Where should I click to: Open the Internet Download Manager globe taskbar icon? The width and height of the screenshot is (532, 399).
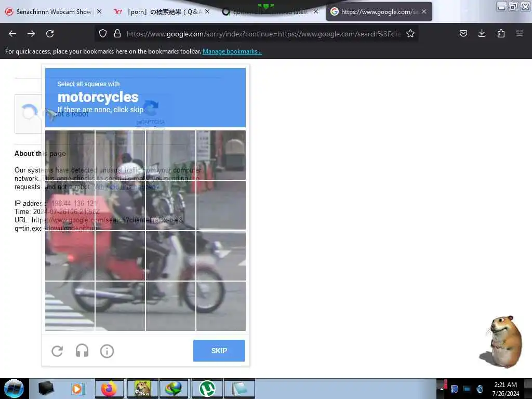(x=174, y=389)
